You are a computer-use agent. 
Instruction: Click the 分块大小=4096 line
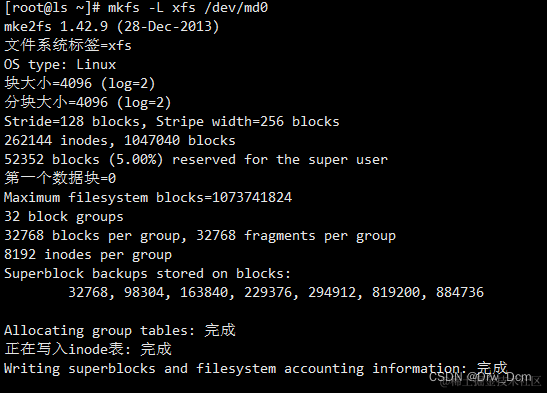click(x=88, y=103)
